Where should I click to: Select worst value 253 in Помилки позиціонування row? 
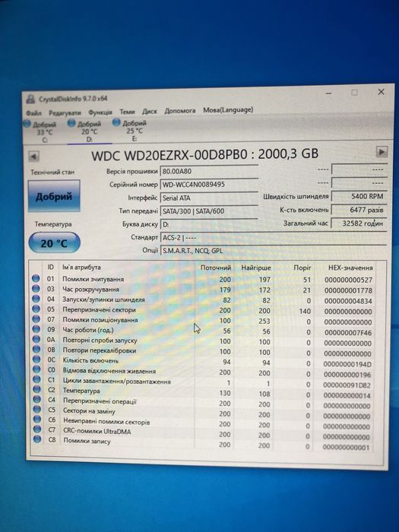click(264, 321)
